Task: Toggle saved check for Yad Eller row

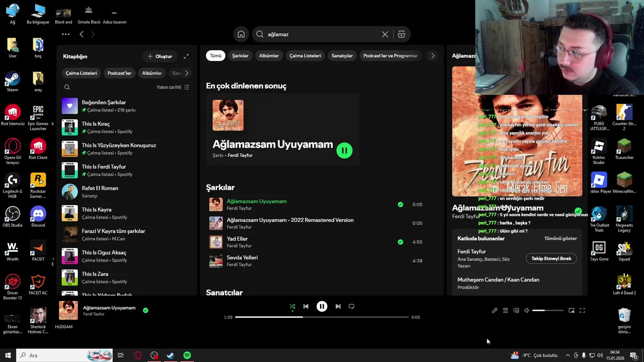Action: 400,242
